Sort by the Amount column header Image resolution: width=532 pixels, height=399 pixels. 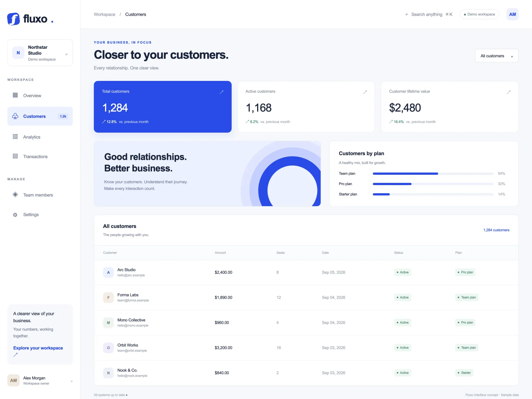(x=220, y=253)
